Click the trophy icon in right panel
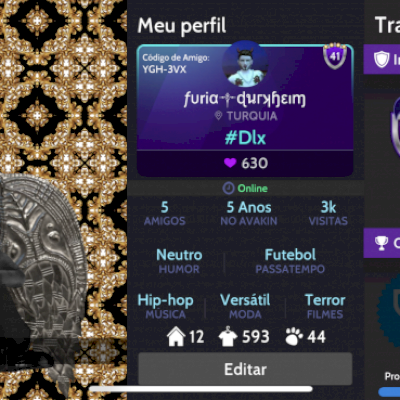 [x=381, y=243]
